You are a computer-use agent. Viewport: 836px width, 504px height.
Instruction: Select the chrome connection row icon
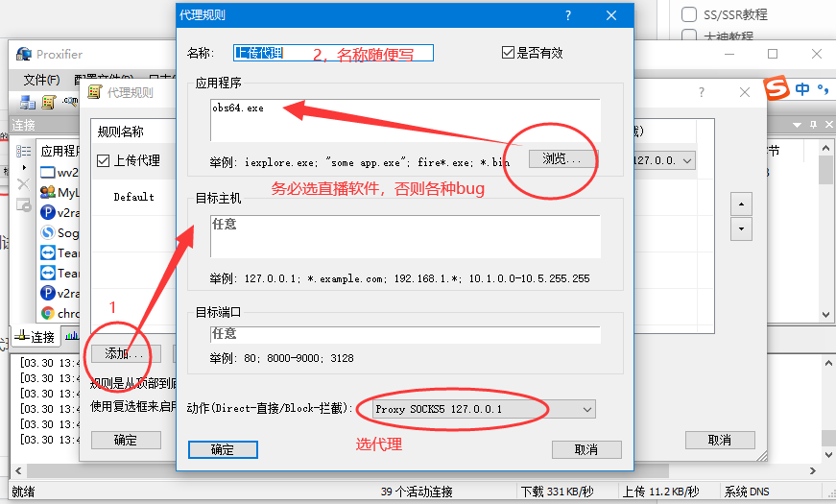(48, 313)
